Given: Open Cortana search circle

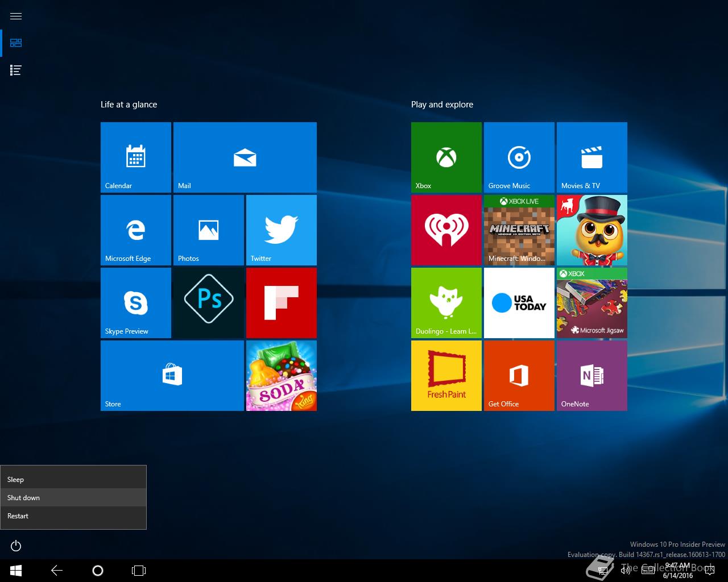Looking at the screenshot, I should [x=98, y=571].
